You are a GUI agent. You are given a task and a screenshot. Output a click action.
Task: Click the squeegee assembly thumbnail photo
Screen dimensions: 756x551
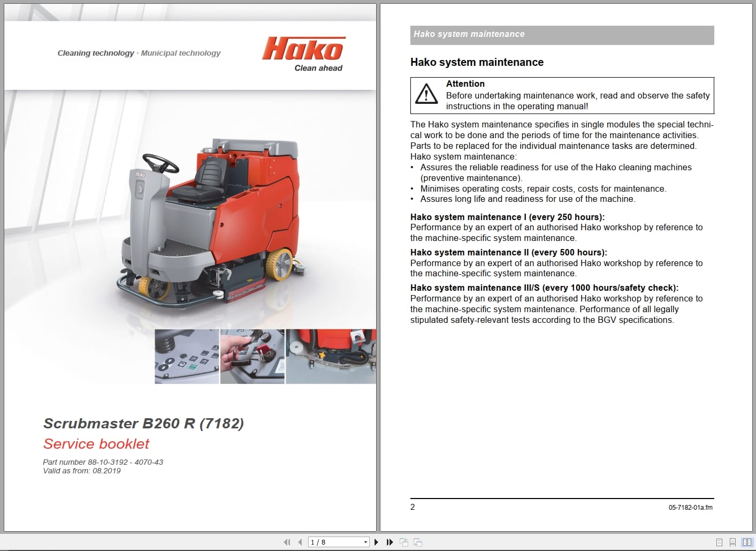pos(331,356)
